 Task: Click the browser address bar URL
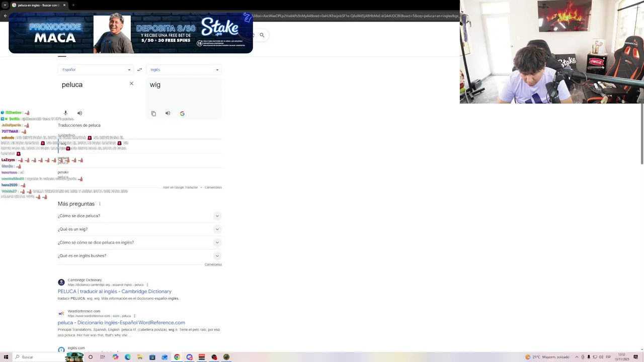coord(355,16)
